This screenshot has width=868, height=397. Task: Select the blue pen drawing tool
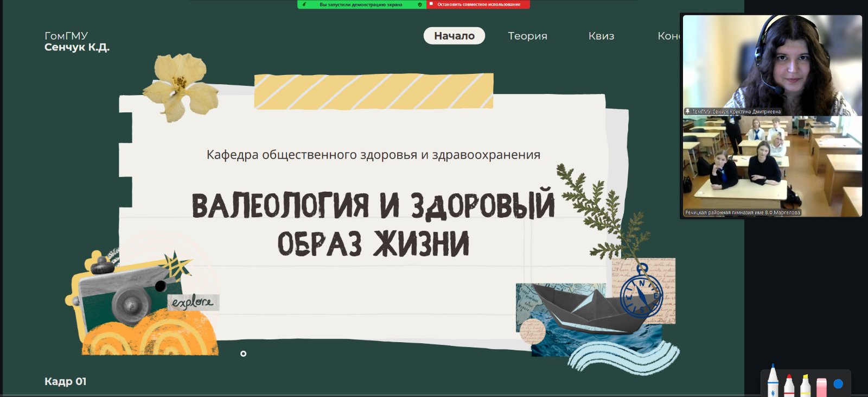click(x=773, y=382)
